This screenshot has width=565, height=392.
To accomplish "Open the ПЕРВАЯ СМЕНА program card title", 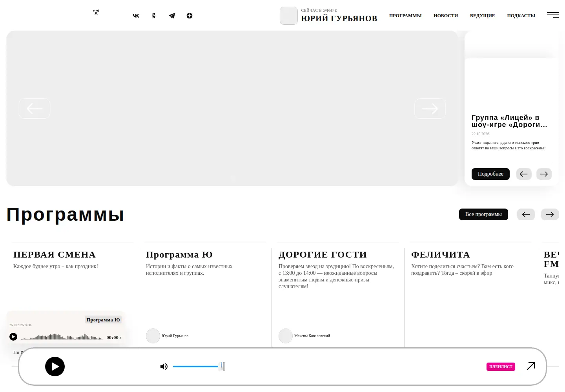I will point(55,254).
